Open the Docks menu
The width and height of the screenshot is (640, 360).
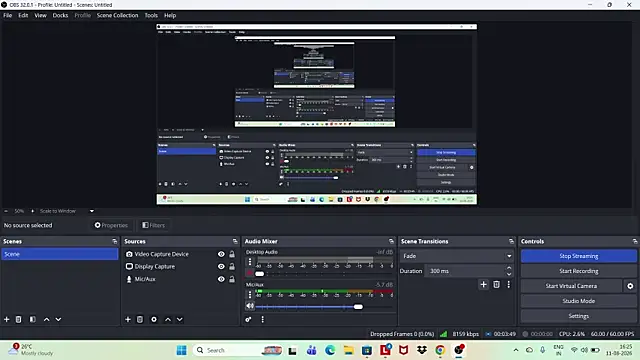(x=60, y=16)
